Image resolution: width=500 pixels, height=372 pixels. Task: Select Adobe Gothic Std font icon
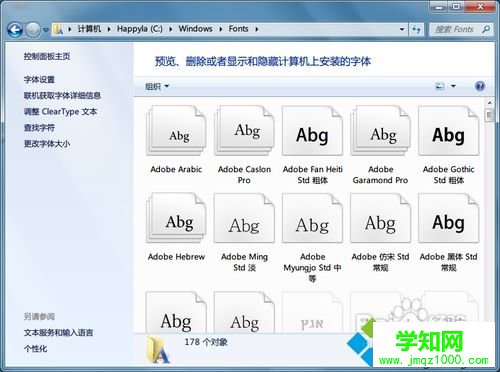[449, 131]
